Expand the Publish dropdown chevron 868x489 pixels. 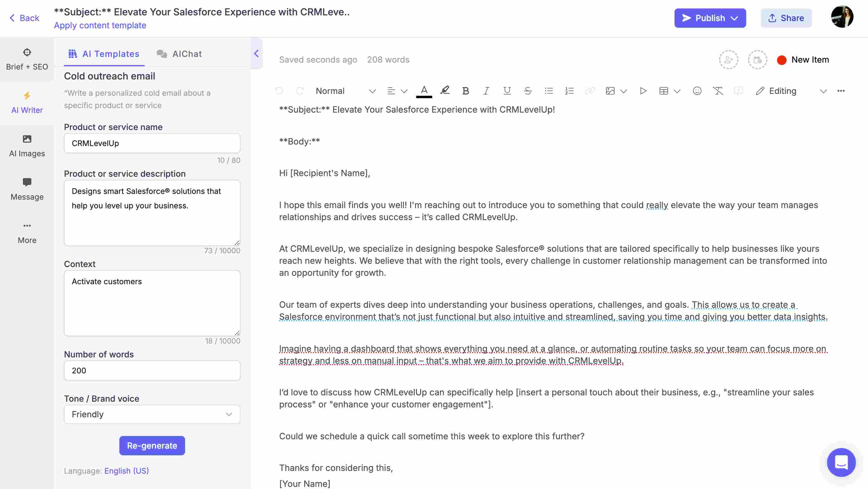coord(734,18)
